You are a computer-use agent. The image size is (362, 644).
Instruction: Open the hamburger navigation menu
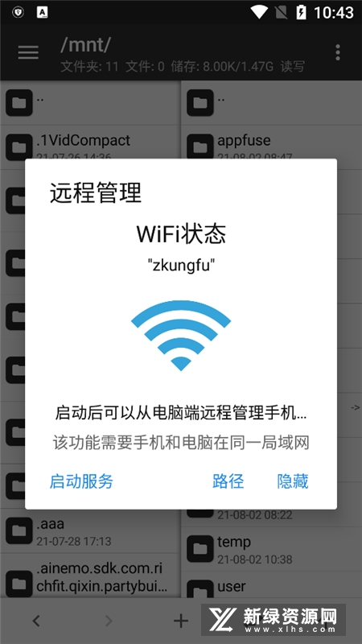coord(28,52)
